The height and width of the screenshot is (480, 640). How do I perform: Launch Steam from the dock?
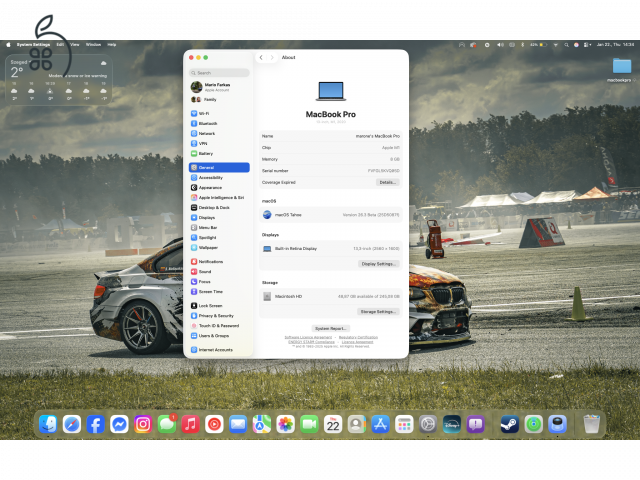click(510, 424)
